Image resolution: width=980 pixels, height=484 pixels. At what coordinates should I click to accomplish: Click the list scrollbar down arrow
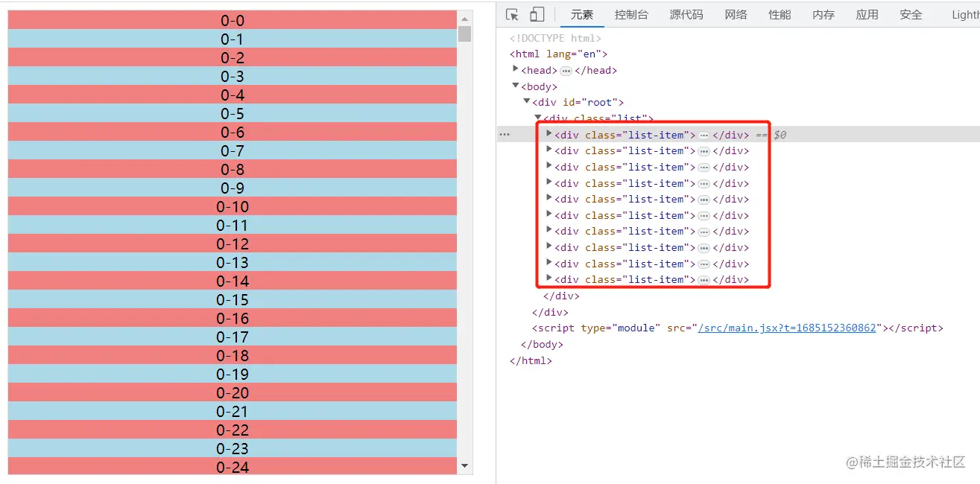tap(465, 466)
